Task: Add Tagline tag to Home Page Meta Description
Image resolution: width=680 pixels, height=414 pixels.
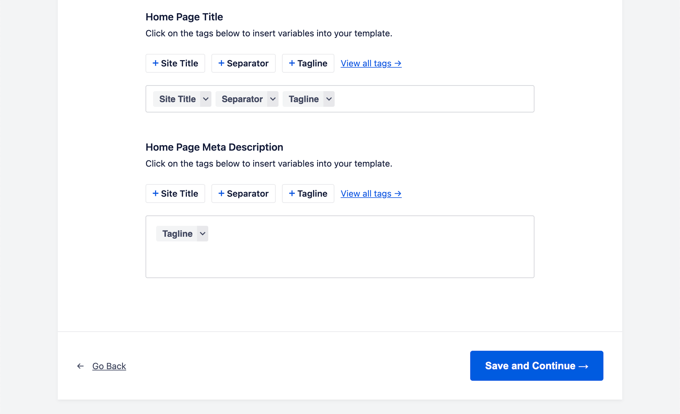Action: pyautogui.click(x=308, y=194)
